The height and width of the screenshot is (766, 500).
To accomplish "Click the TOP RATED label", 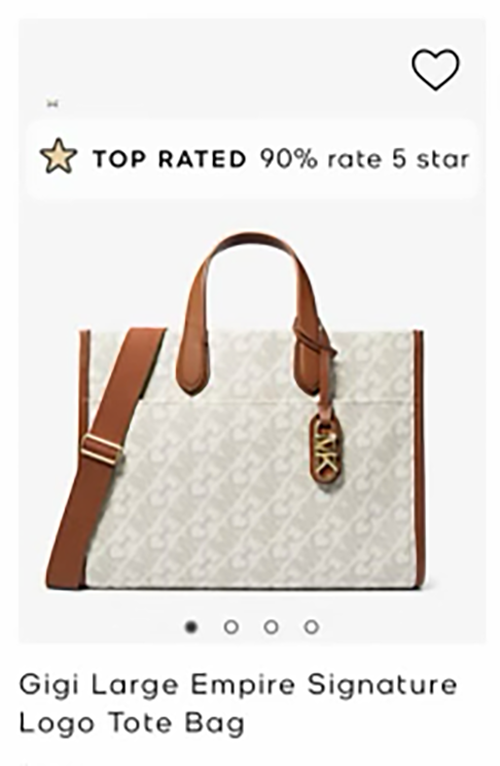I will pos(170,159).
